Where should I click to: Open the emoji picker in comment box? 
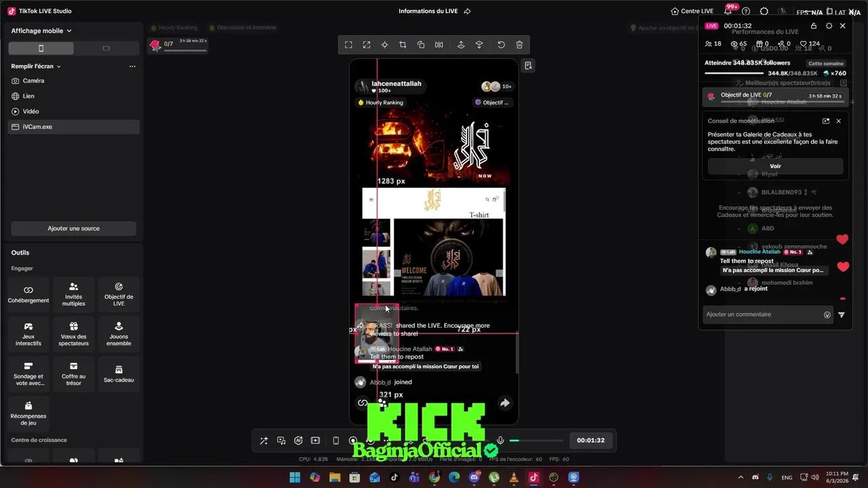pyautogui.click(x=827, y=314)
